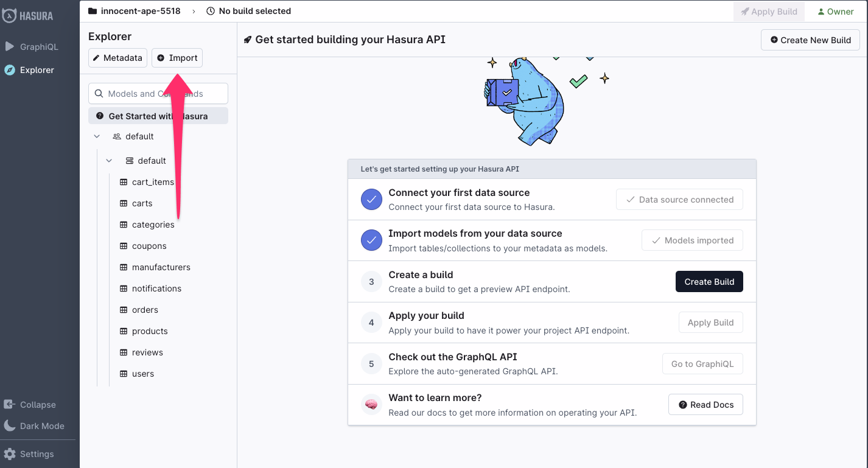Click the checkmark for Connect your first data source
868x468 pixels.
click(x=371, y=200)
